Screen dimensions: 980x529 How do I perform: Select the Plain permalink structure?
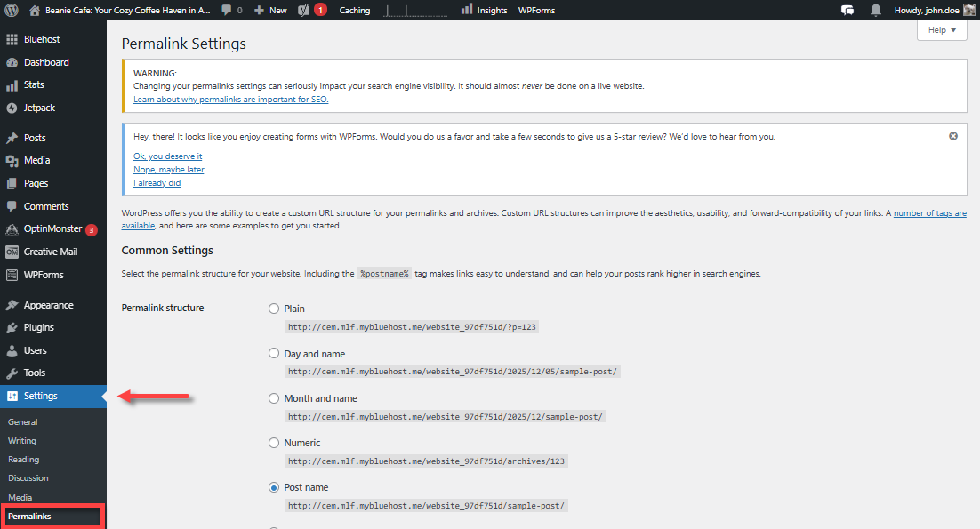[274, 309]
